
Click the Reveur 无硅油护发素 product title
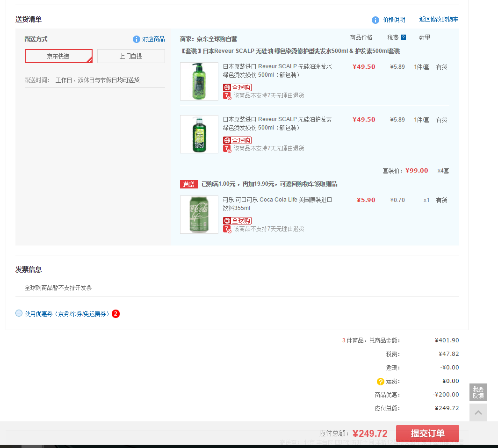[x=277, y=123]
